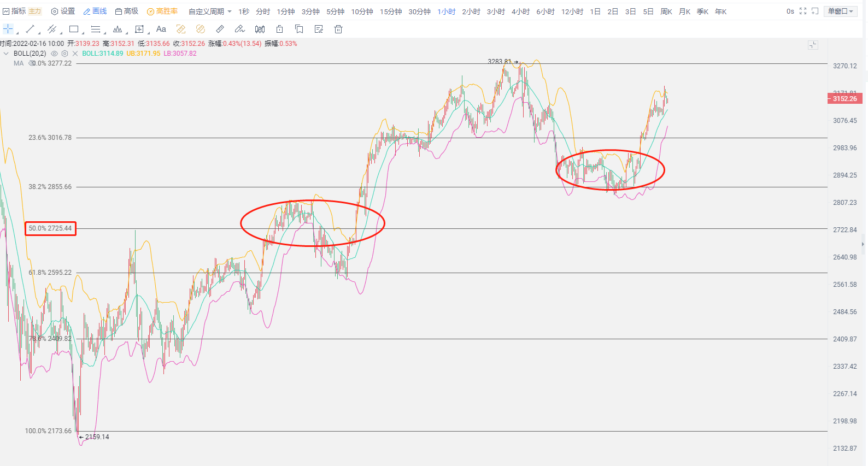Click the 61.8% 2595.22 Fibonacci label
868x466 pixels.
[50, 273]
